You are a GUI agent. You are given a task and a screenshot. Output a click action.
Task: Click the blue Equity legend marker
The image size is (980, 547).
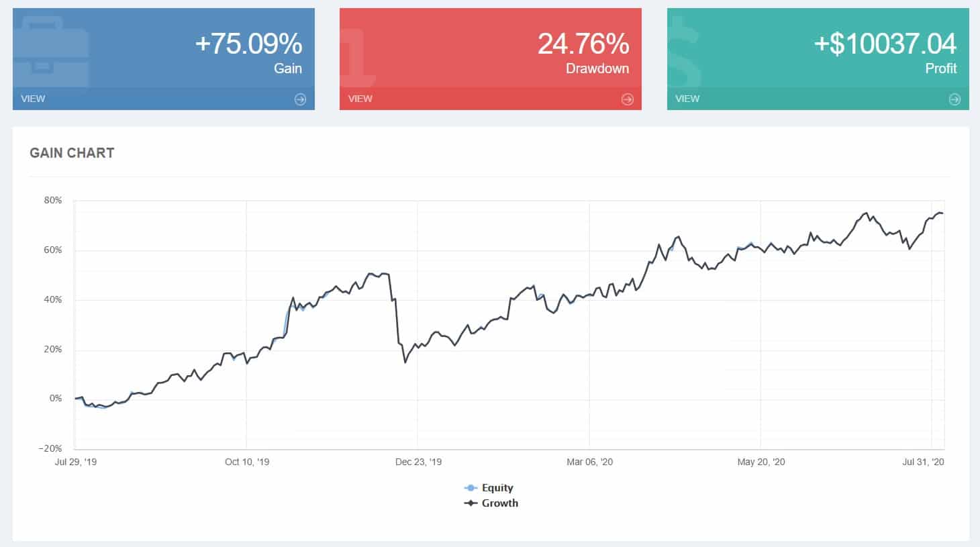point(470,487)
